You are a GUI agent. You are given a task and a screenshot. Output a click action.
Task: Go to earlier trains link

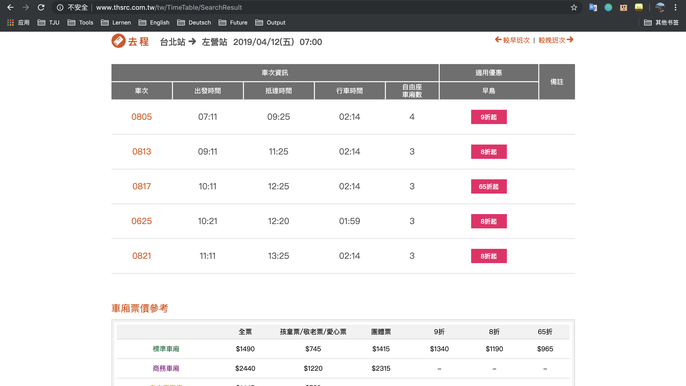512,40
